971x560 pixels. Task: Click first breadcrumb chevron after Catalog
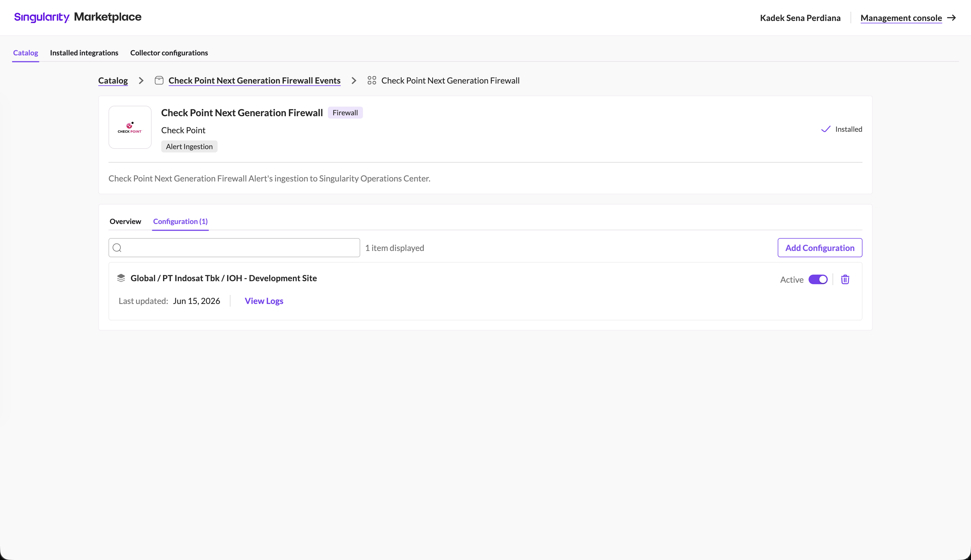pyautogui.click(x=141, y=80)
